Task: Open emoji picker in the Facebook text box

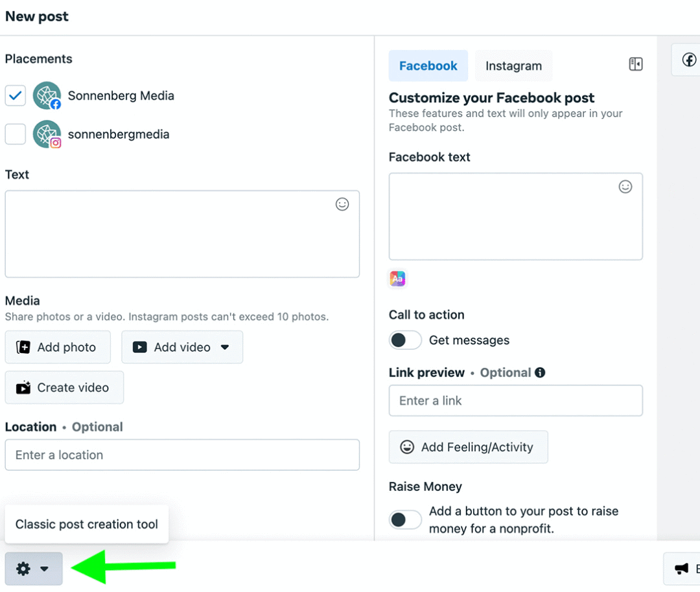Action: (625, 187)
